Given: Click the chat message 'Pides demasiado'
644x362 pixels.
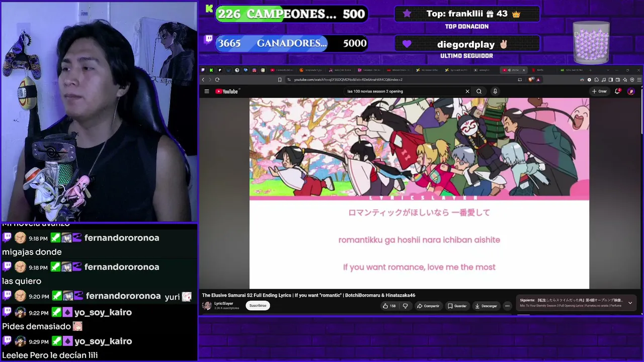Looking at the screenshot, I should click(x=36, y=326).
